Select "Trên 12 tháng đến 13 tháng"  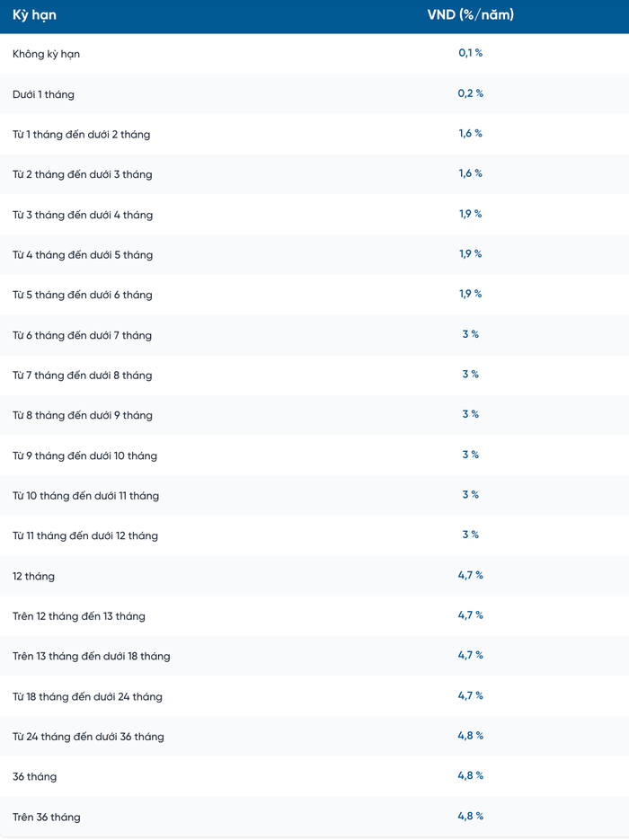pyautogui.click(x=79, y=616)
